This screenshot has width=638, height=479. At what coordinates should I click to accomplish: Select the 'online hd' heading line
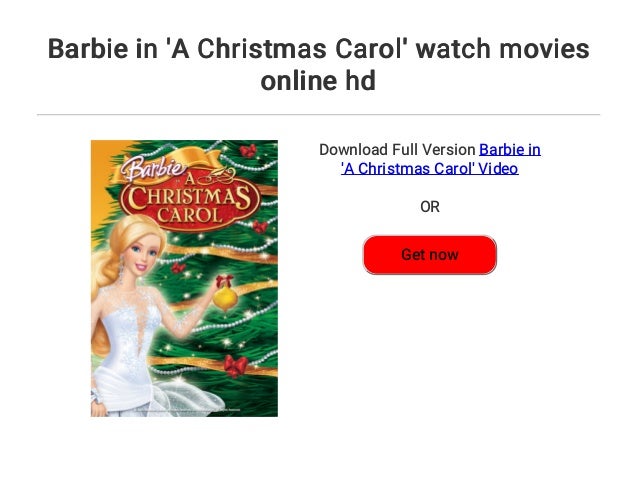click(x=318, y=81)
